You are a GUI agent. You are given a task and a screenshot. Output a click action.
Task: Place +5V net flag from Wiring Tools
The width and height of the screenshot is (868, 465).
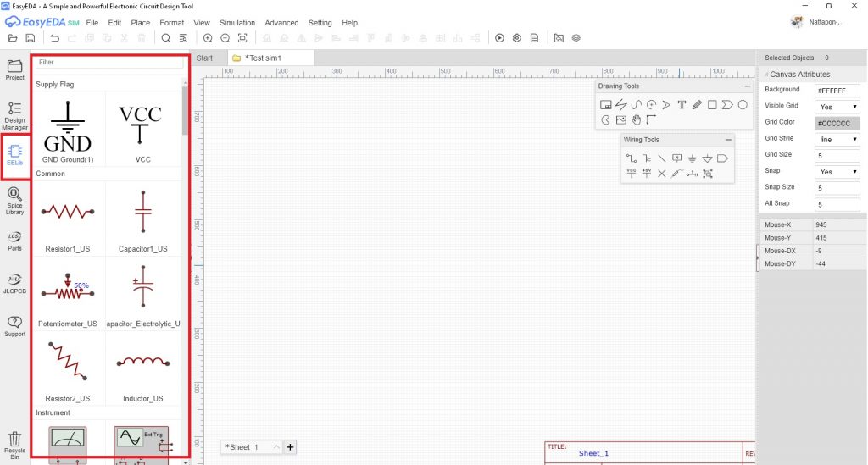point(647,173)
